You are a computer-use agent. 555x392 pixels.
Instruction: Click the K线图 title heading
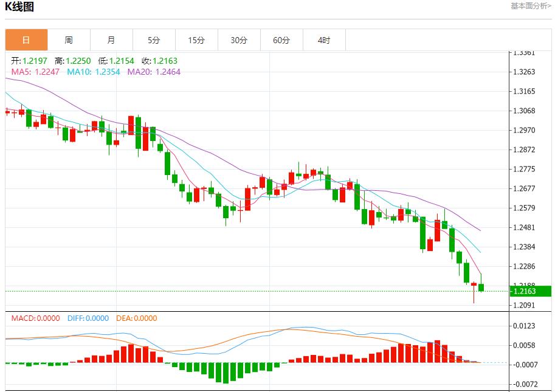[x=19, y=7]
